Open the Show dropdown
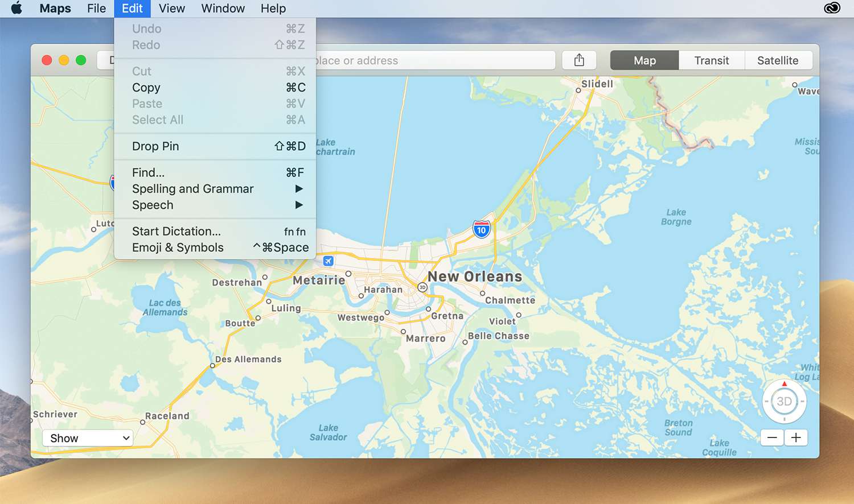 [88, 438]
